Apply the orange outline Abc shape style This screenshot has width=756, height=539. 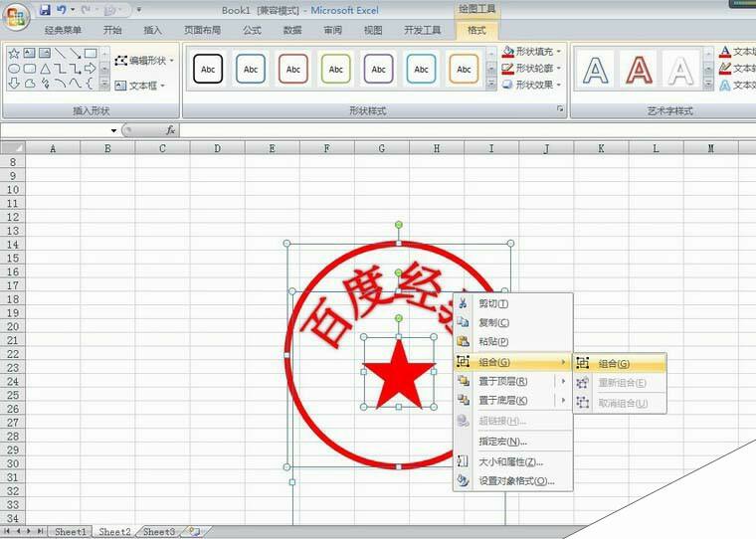[x=464, y=69]
